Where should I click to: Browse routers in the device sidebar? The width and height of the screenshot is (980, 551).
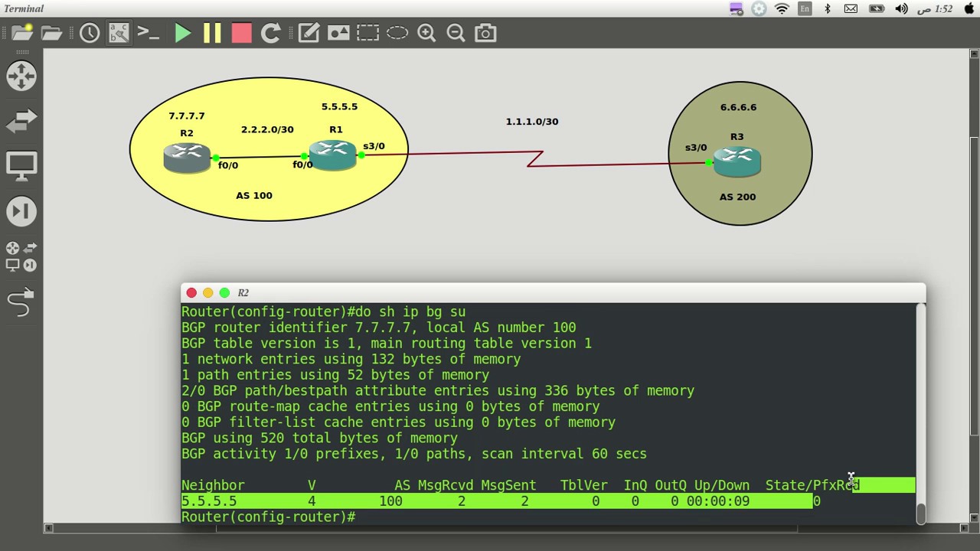click(x=21, y=75)
